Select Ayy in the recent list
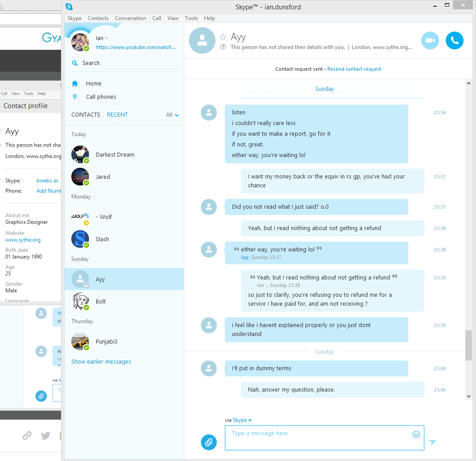The image size is (476, 461). coord(124,279)
